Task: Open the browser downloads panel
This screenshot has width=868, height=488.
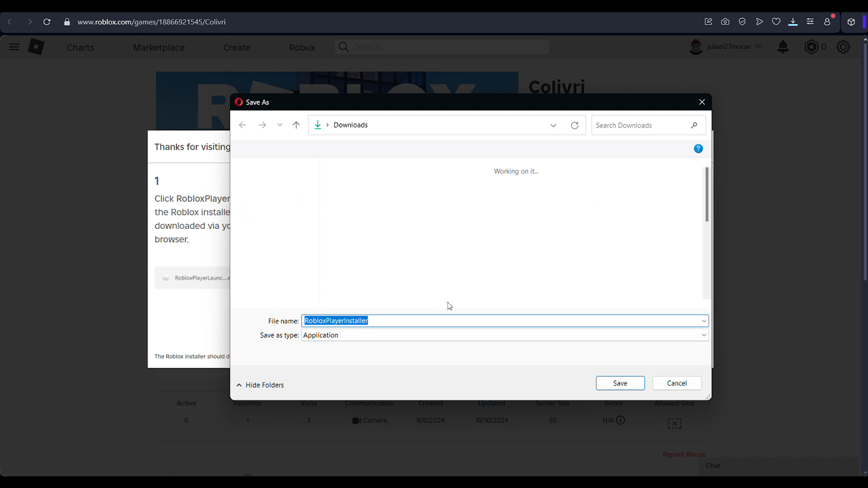Action: coord(793,22)
